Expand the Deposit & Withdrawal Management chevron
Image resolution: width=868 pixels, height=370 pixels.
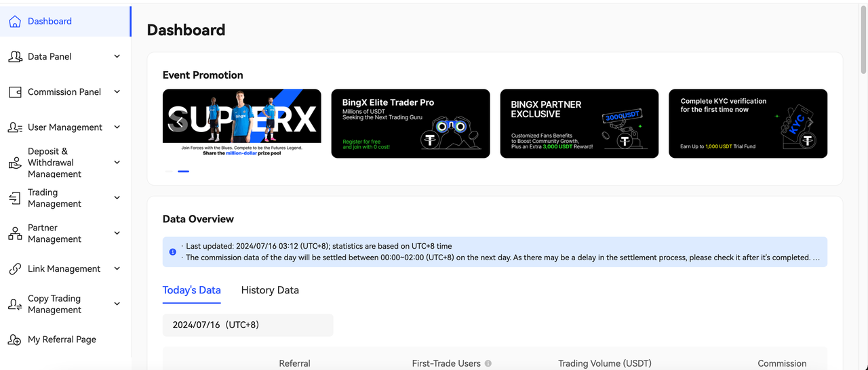117,163
